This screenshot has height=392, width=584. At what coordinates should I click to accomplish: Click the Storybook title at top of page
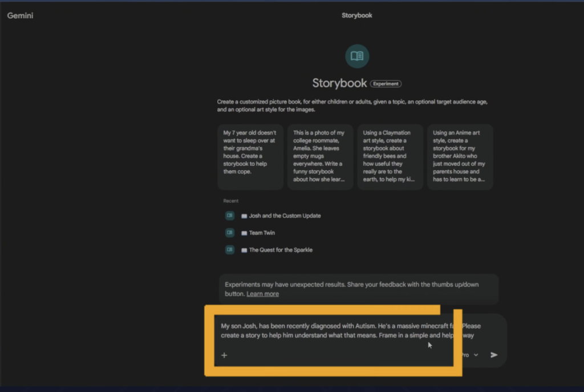pos(357,15)
